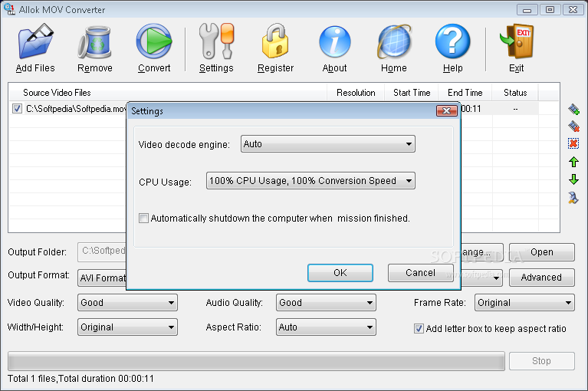Click the Open output folder button

pos(541,252)
